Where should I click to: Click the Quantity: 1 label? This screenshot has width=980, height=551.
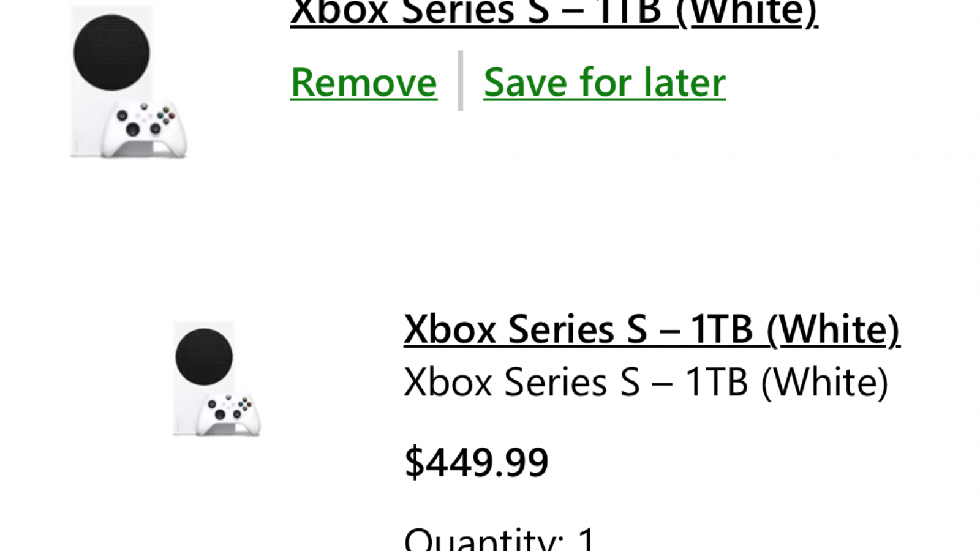pyautogui.click(x=499, y=539)
